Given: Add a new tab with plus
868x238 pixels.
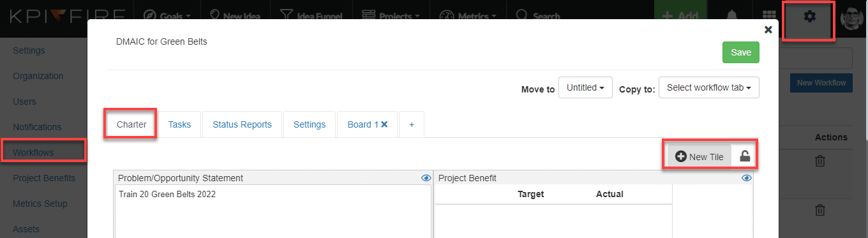Looking at the screenshot, I should [412, 124].
